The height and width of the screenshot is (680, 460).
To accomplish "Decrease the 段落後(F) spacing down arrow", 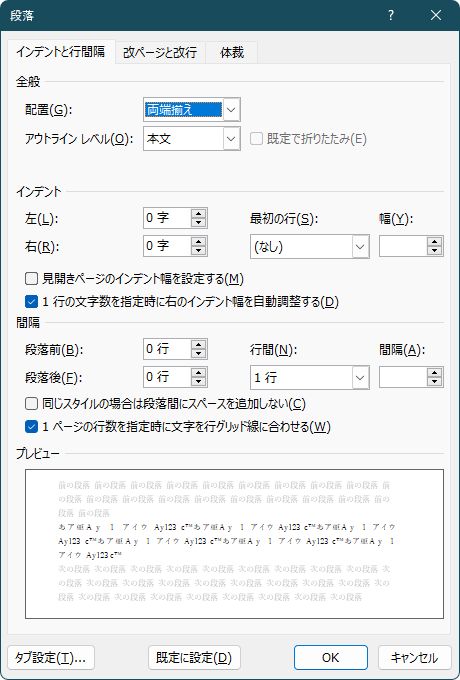I will [199, 382].
